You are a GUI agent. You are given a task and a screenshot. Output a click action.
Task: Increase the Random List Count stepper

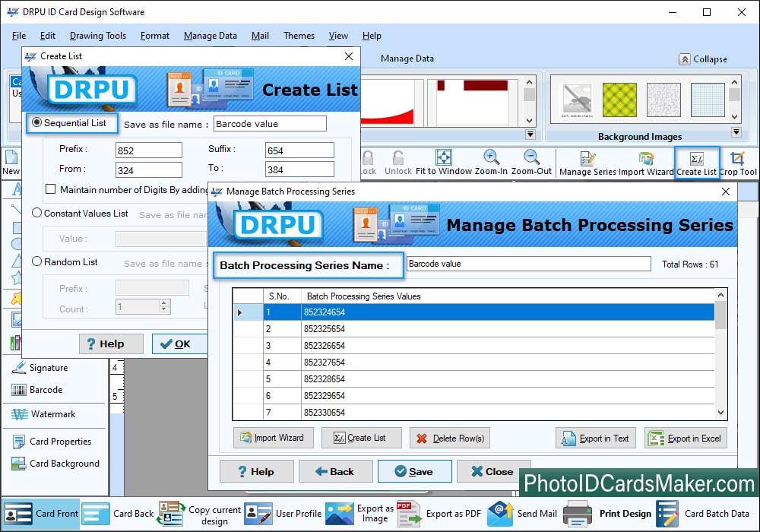[164, 302]
